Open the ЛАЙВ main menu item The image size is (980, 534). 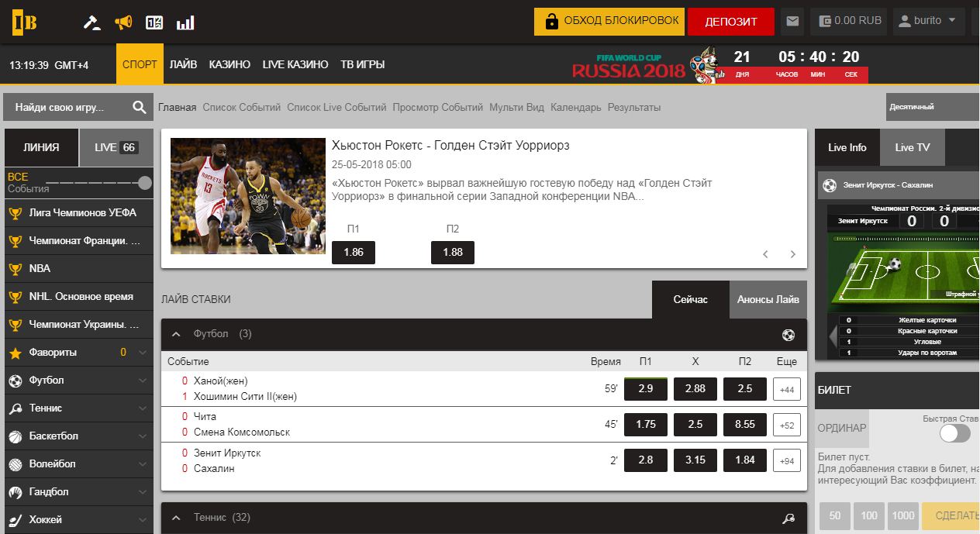[183, 64]
